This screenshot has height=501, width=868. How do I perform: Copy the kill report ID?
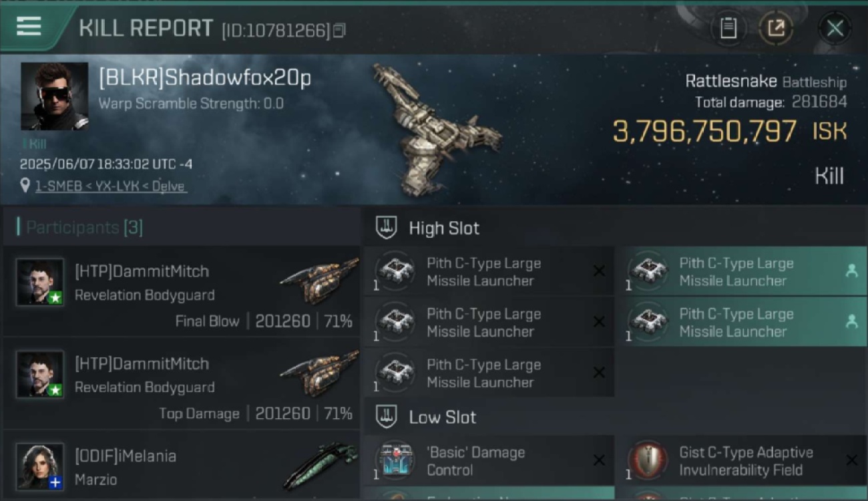339,30
